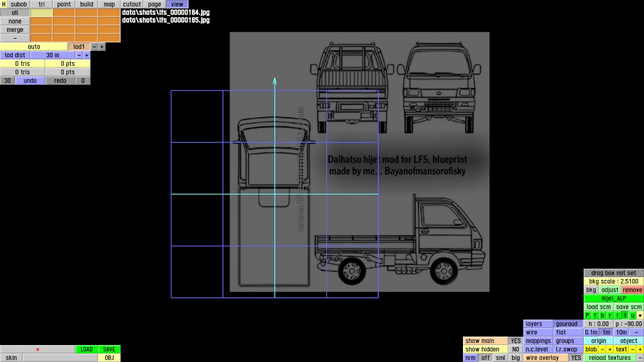
Task: Switch to the l left view button
Action: click(x=618, y=315)
